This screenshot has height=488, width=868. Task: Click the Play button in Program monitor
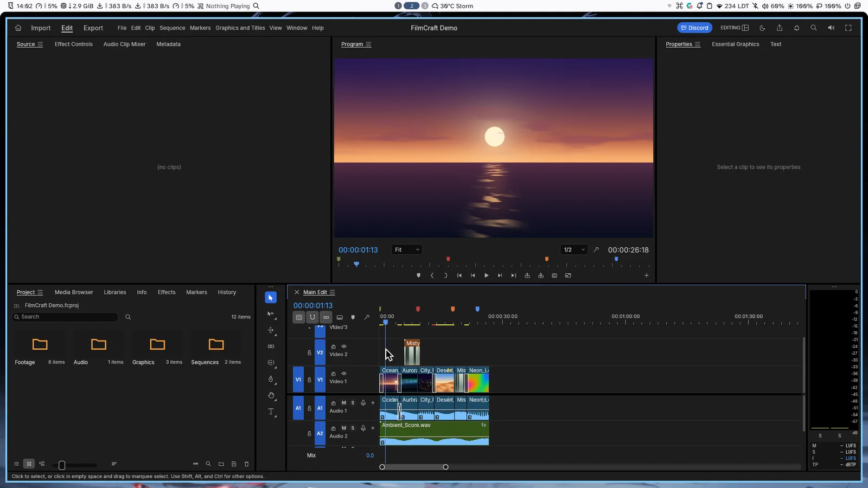486,275
